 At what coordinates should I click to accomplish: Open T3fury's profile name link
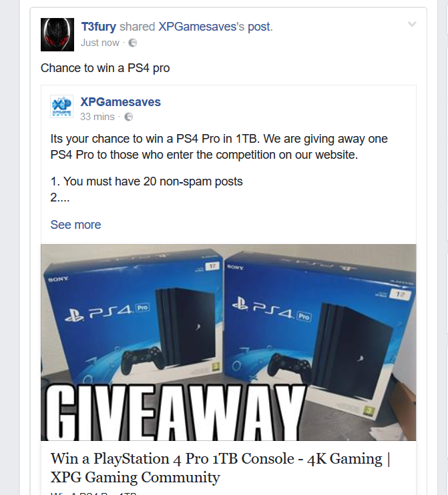click(x=99, y=27)
